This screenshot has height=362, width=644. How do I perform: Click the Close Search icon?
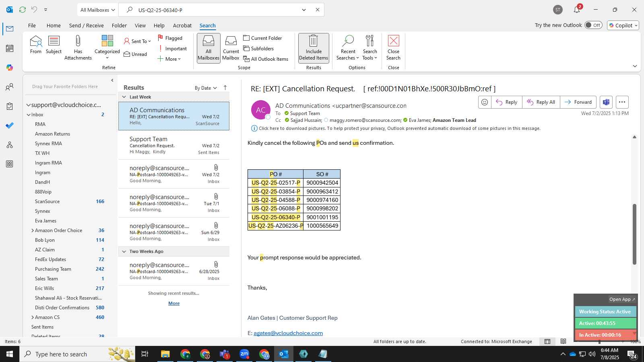(x=393, y=48)
